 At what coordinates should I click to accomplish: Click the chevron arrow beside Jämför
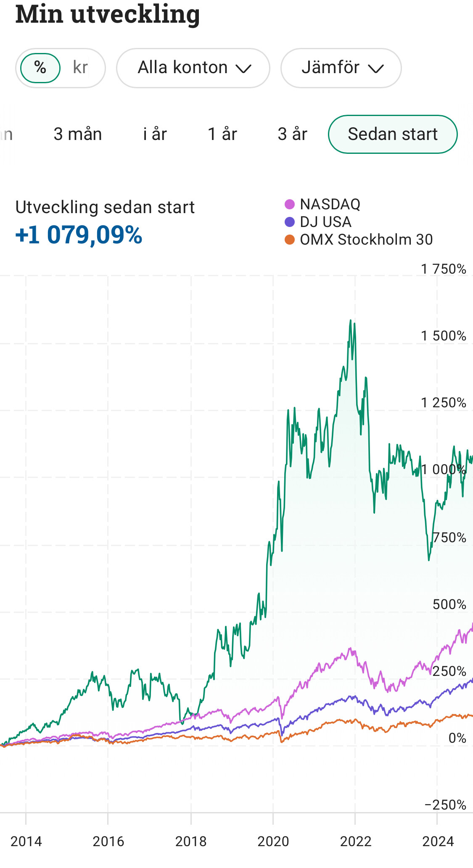pos(375,69)
